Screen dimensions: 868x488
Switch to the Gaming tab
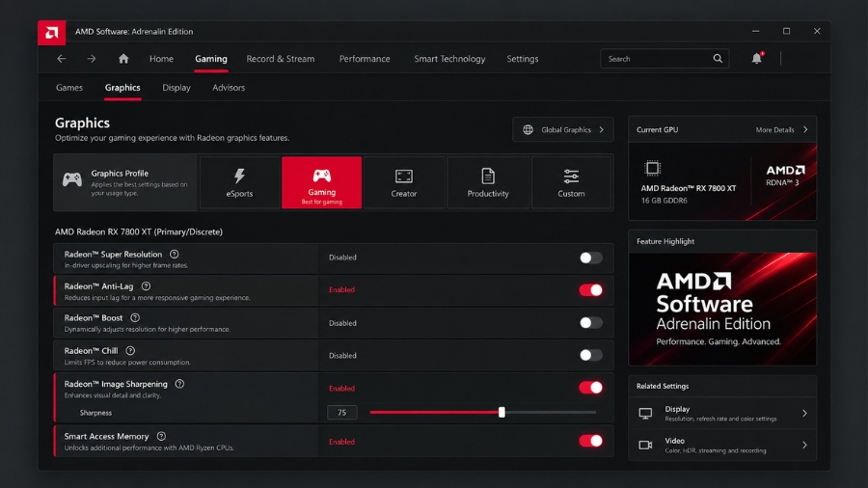tap(211, 59)
